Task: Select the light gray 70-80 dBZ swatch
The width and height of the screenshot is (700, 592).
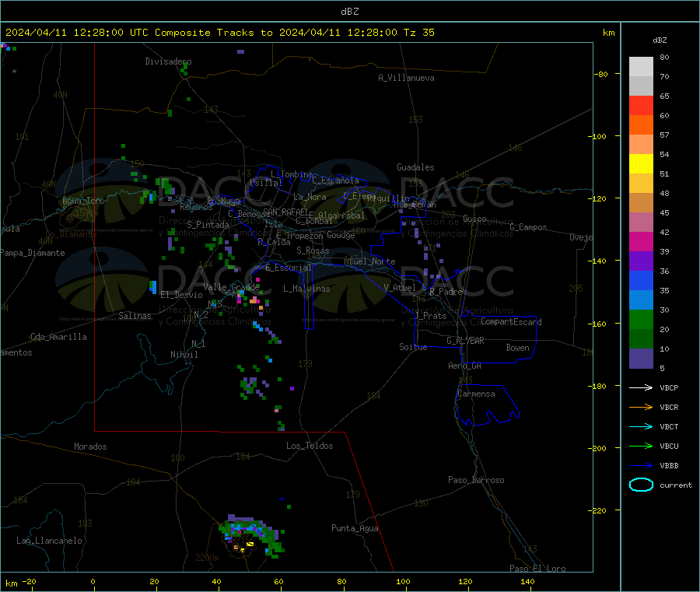Action: coord(641,67)
